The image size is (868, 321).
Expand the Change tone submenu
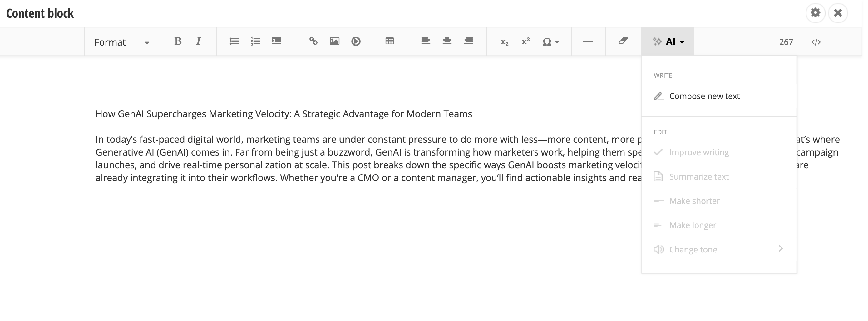[x=718, y=249]
